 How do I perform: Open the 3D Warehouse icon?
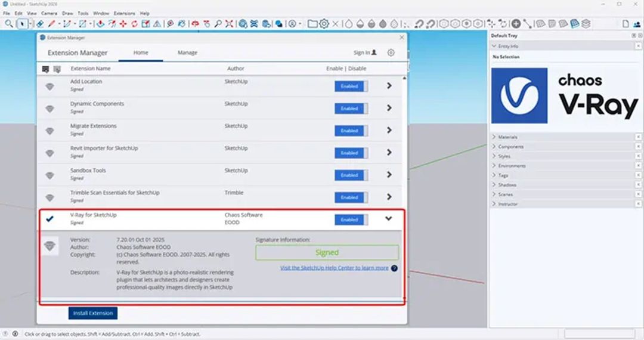point(243,24)
